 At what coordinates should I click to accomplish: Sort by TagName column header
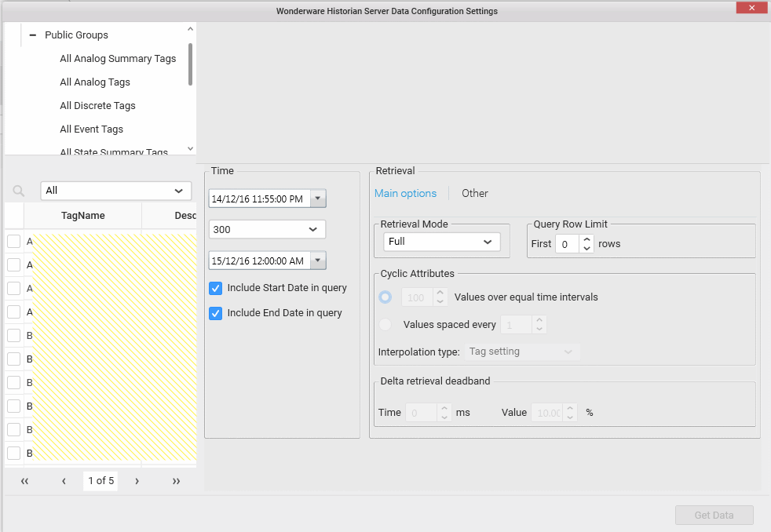tap(82, 215)
